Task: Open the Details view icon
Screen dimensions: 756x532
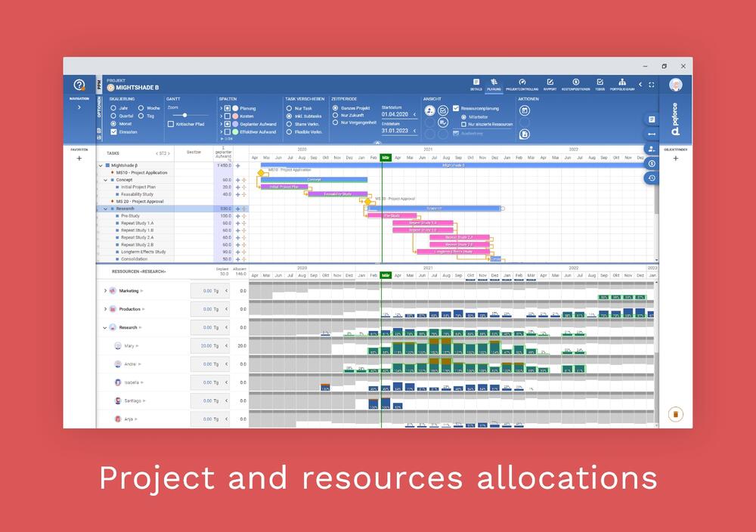Action: click(476, 82)
